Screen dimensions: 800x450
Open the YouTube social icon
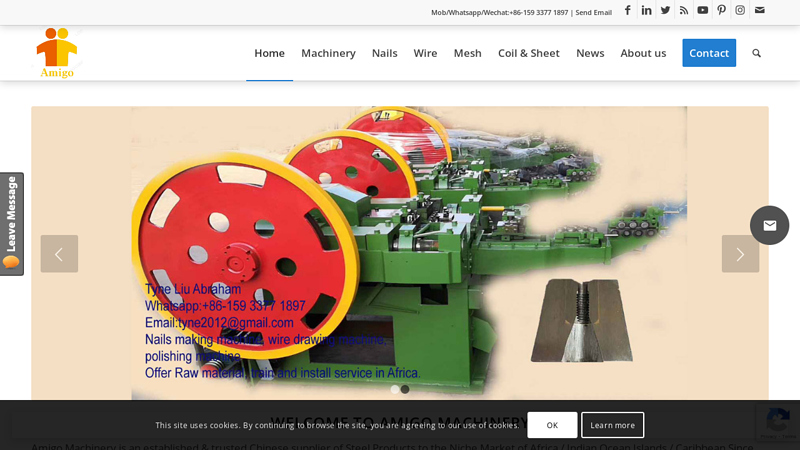[703, 10]
